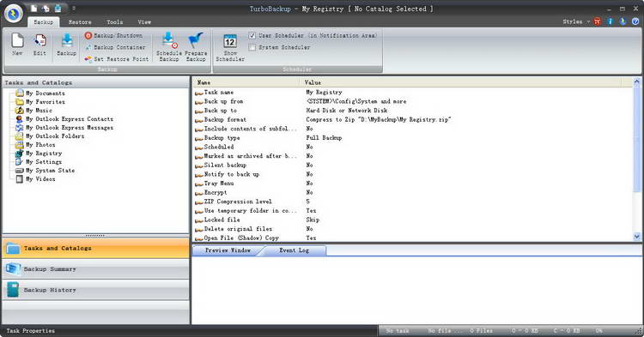Select the Locked file property row

[413, 220]
